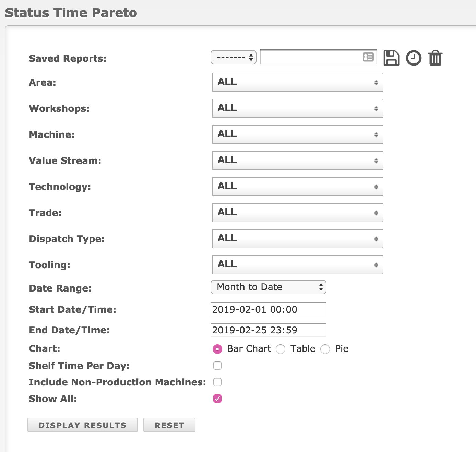This screenshot has height=452, width=476.
Task: Click the End Date/Time input field
Action: 268,330
